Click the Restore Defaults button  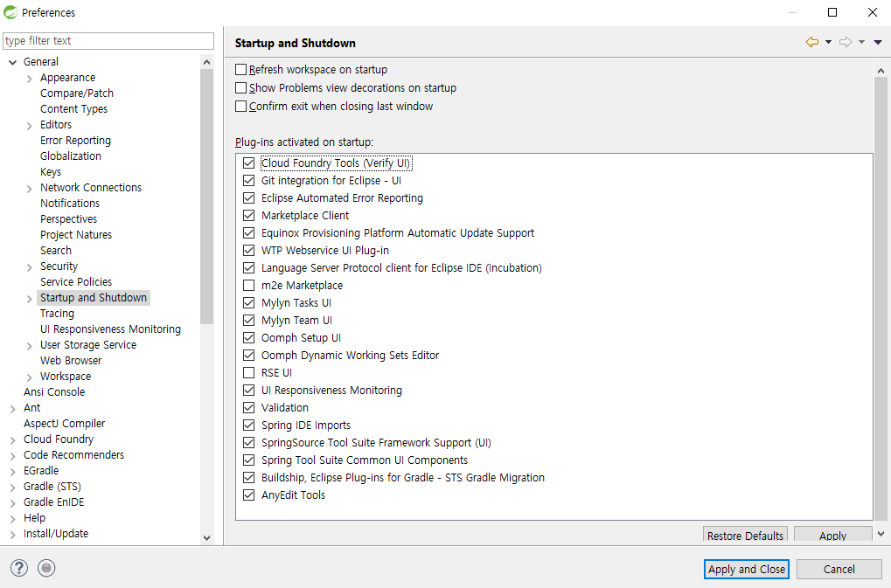pos(745,536)
